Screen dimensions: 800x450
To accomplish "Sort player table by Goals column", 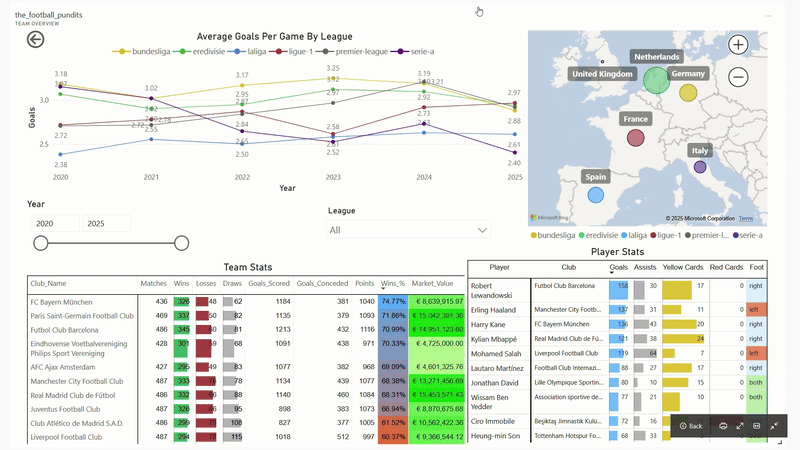I will [618, 268].
